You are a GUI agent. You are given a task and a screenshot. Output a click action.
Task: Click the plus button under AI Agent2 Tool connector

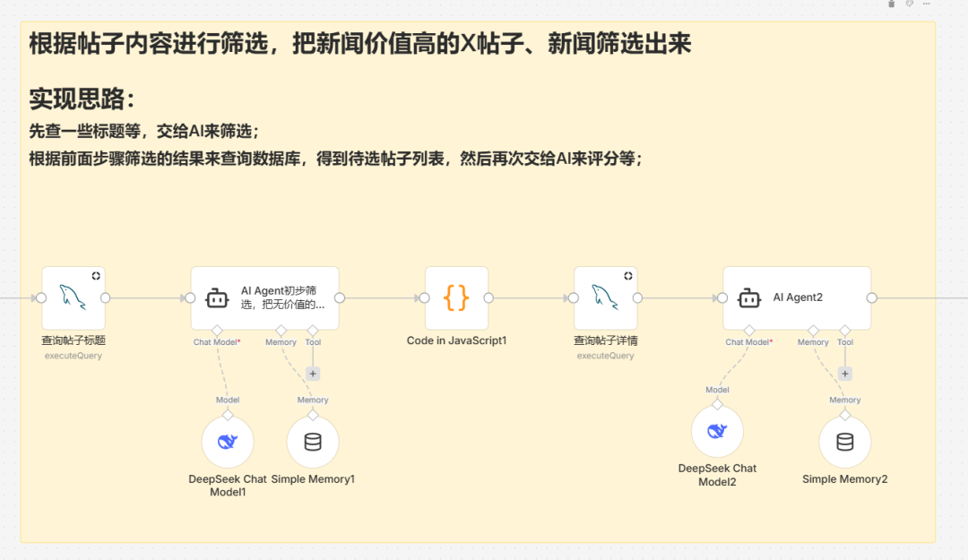(845, 374)
